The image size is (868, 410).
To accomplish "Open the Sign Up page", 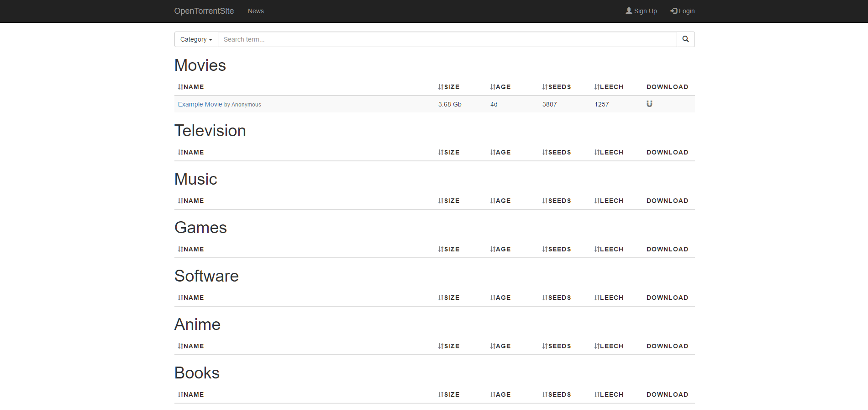I will (641, 11).
